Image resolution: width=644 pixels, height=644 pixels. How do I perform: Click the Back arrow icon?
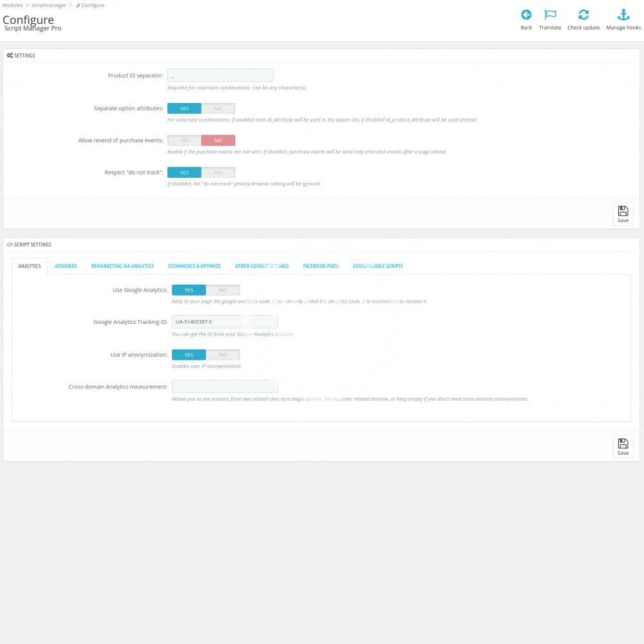[x=526, y=15]
